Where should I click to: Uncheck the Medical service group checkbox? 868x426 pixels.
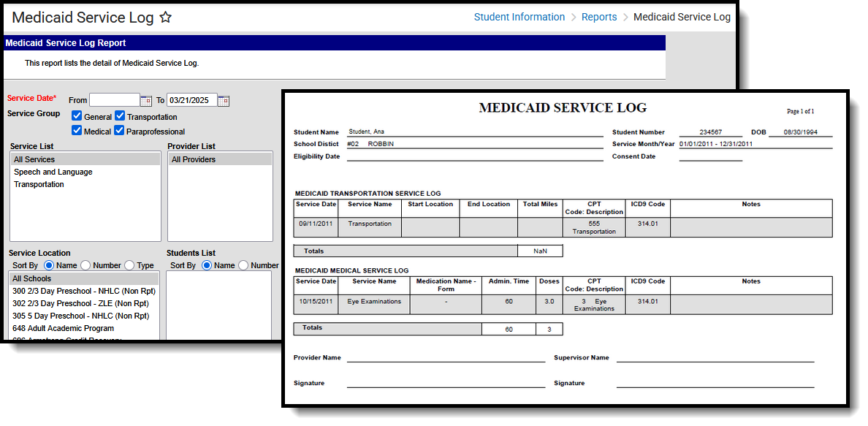click(x=77, y=131)
